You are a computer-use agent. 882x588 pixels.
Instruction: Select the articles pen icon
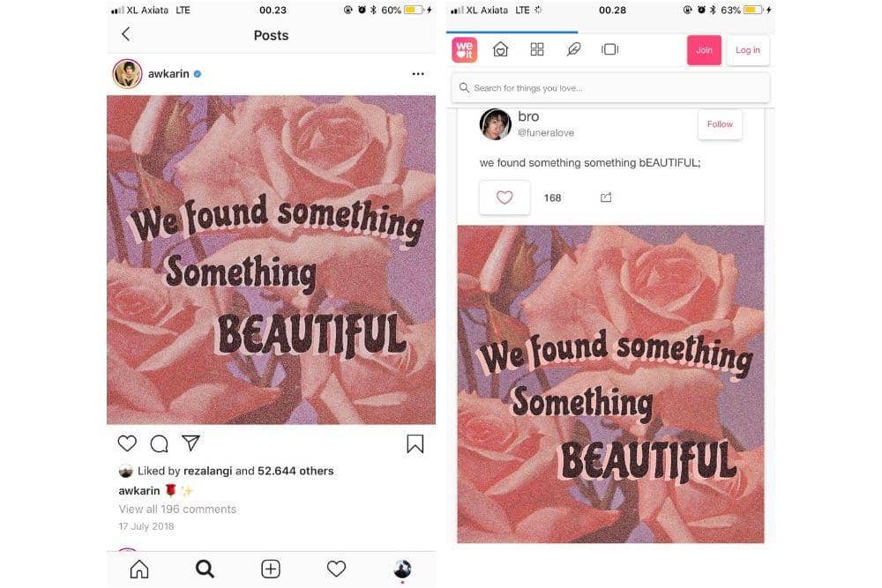click(574, 49)
